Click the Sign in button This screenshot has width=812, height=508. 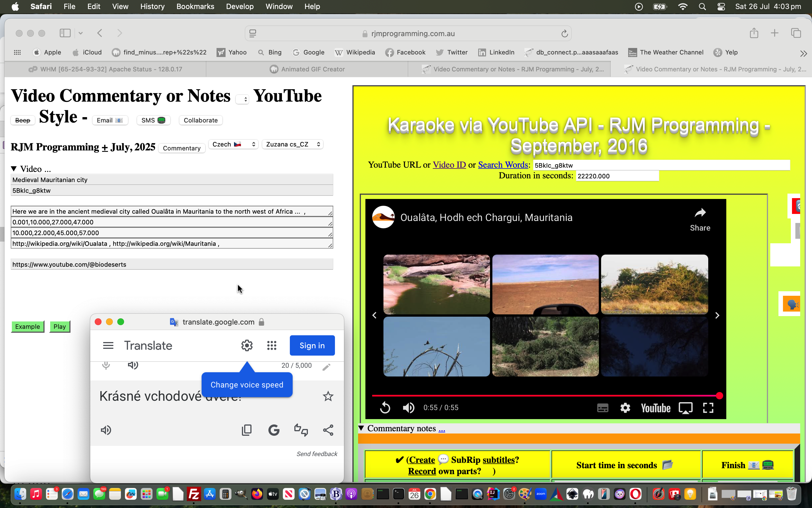312,345
